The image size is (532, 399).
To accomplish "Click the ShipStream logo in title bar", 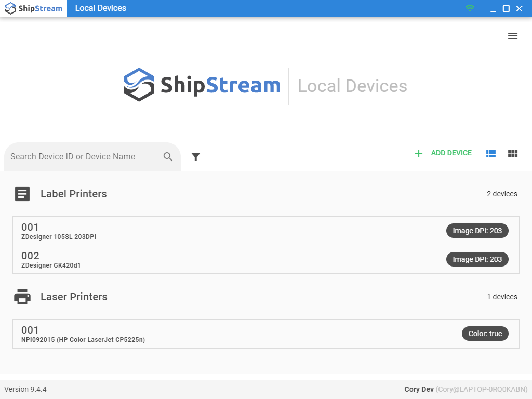I will 34,8.
